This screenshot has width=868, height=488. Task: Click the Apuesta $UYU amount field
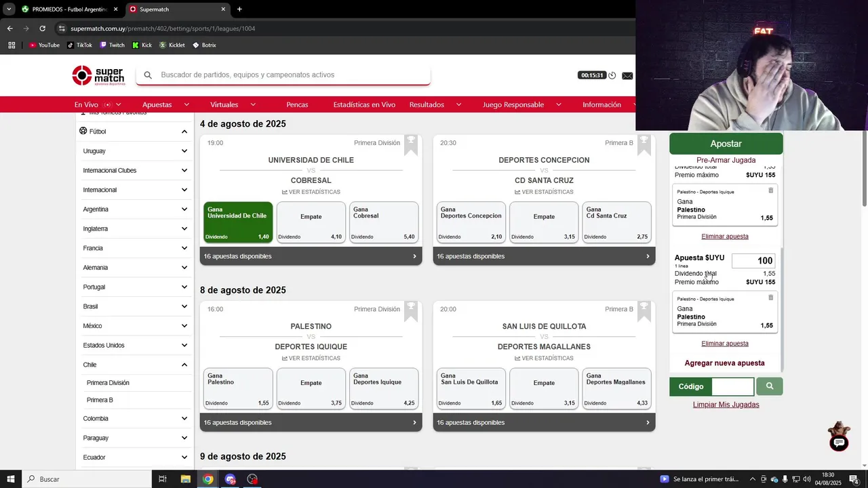(753, 261)
